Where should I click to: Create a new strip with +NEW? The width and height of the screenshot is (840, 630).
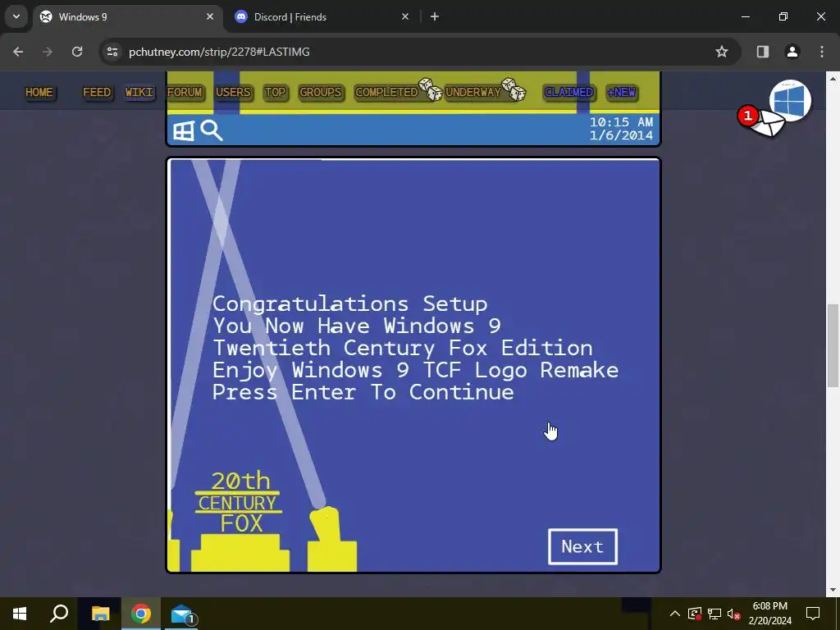click(622, 92)
